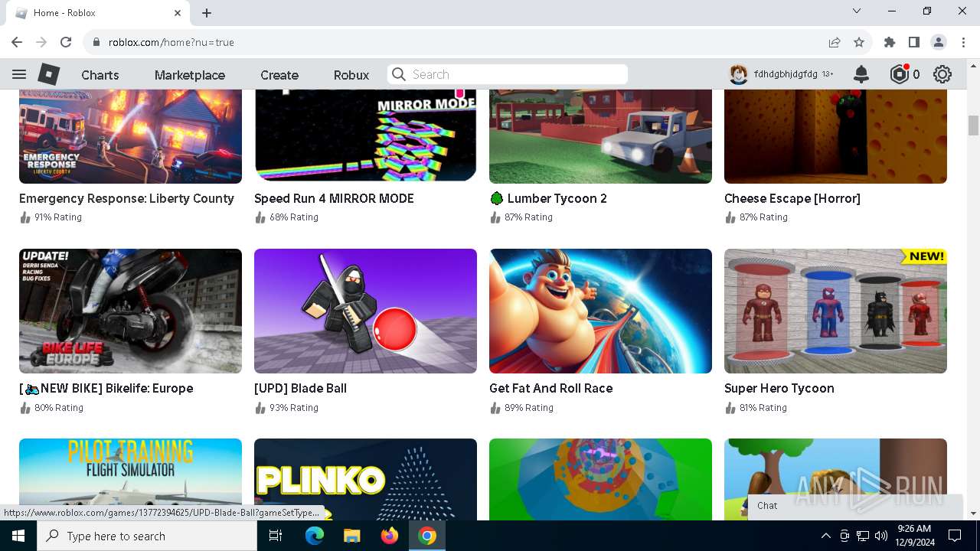
Task: Click the Chrome taskbar icon
Action: pos(427,536)
